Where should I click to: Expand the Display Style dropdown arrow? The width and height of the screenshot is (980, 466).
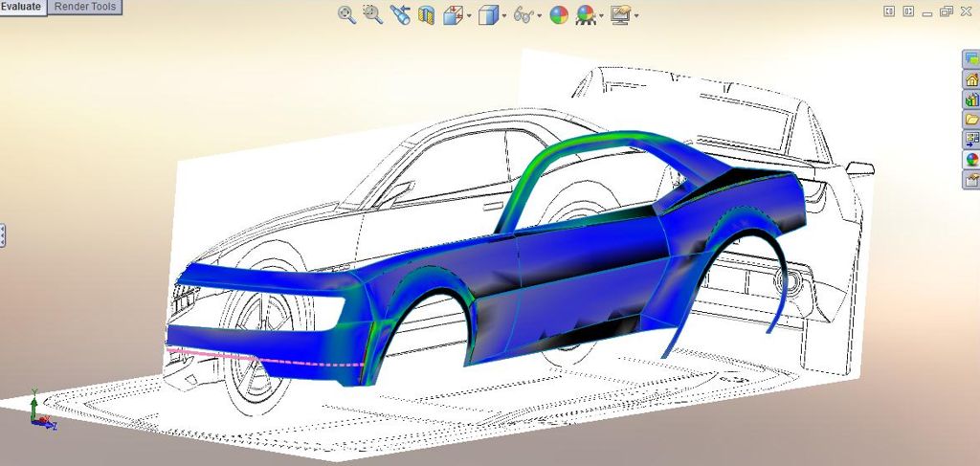click(x=503, y=15)
